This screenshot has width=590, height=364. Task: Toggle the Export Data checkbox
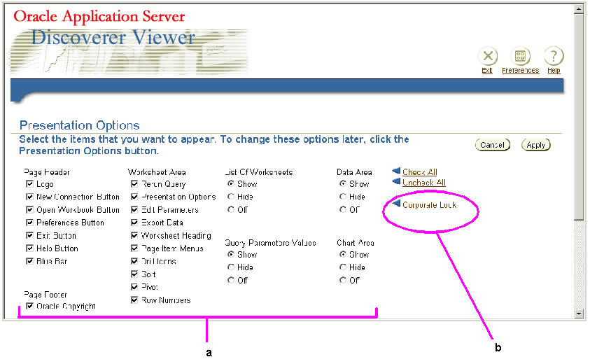click(x=134, y=223)
